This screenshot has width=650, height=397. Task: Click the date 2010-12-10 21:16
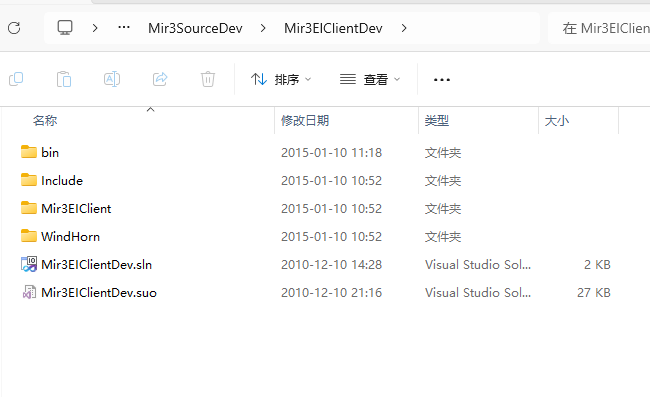tap(332, 293)
